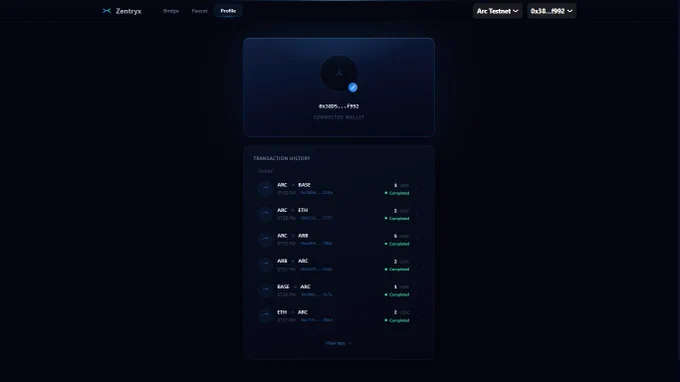This screenshot has width=680, height=382.
Task: Open the 0x38...f992 wallet dropdown
Action: pos(551,11)
